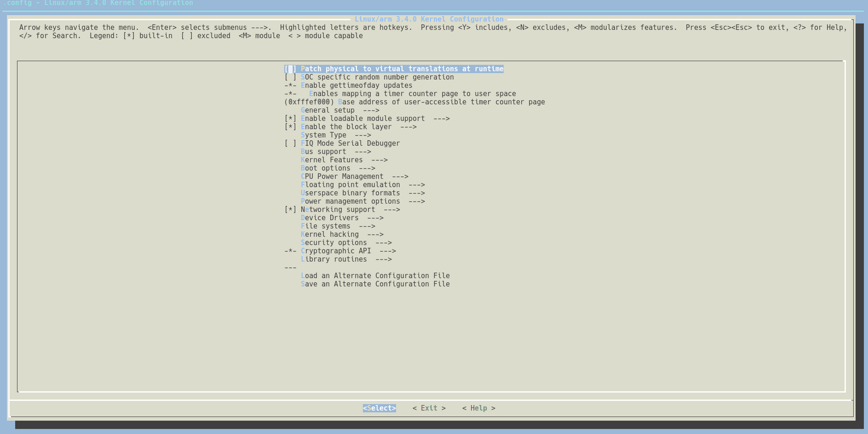Open Kernel Features submenu
868x434 pixels.
(x=344, y=160)
